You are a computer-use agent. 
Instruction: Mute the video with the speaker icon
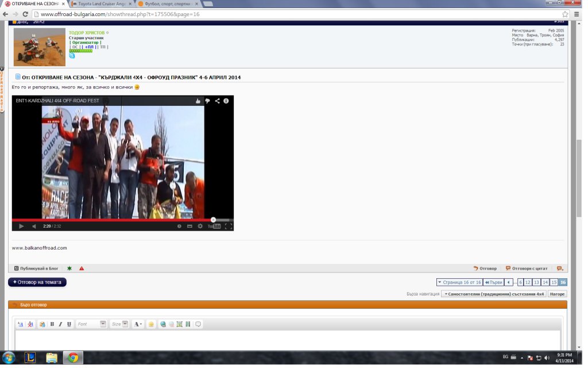coord(34,226)
